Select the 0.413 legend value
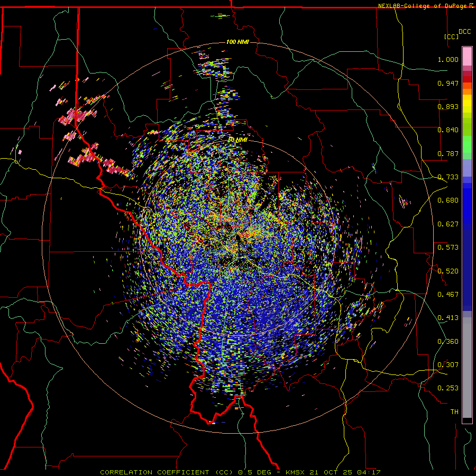The image size is (476, 476). point(448,318)
